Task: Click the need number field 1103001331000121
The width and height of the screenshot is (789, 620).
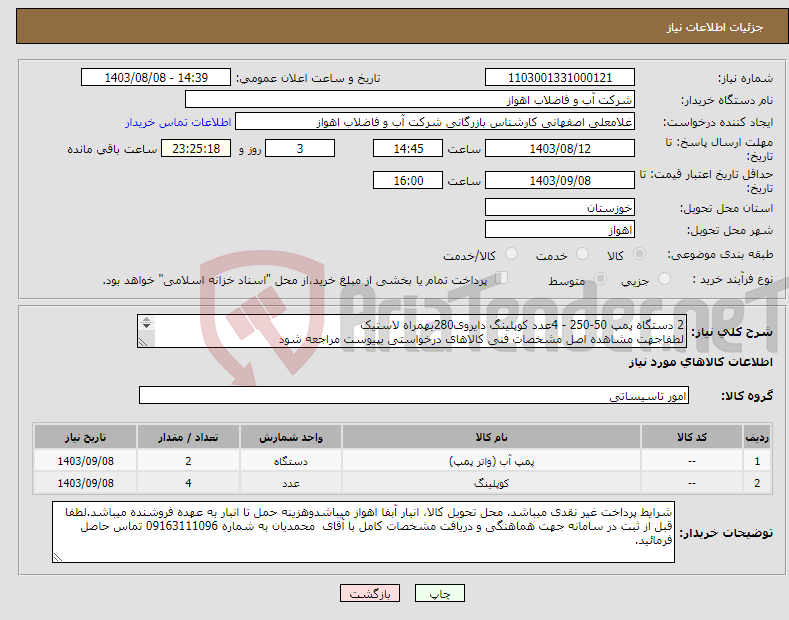Action: [560, 78]
